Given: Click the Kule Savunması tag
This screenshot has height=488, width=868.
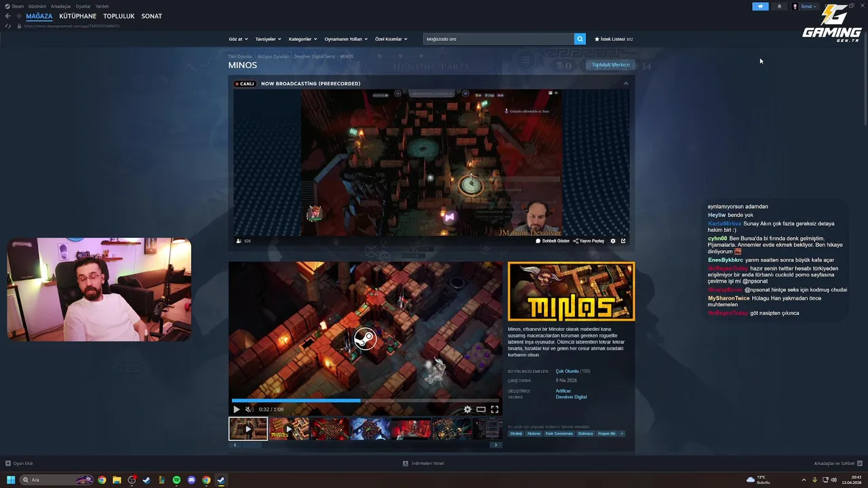Looking at the screenshot, I should pyautogui.click(x=559, y=434).
